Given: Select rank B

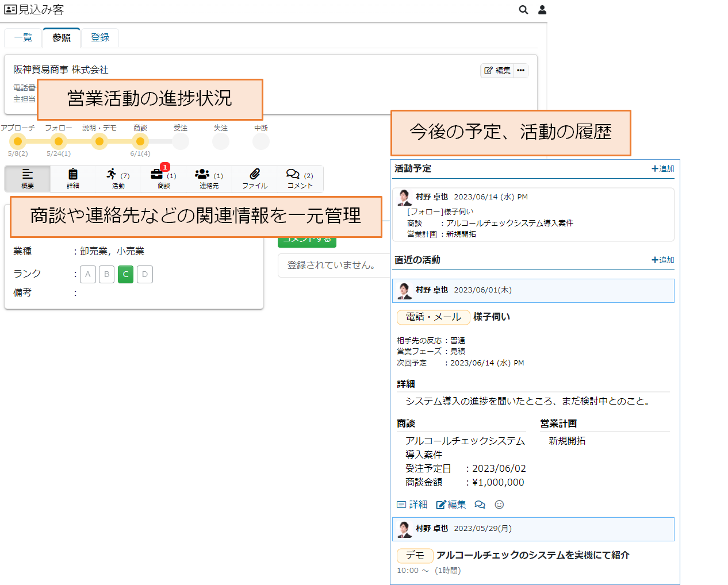Looking at the screenshot, I should (106, 274).
